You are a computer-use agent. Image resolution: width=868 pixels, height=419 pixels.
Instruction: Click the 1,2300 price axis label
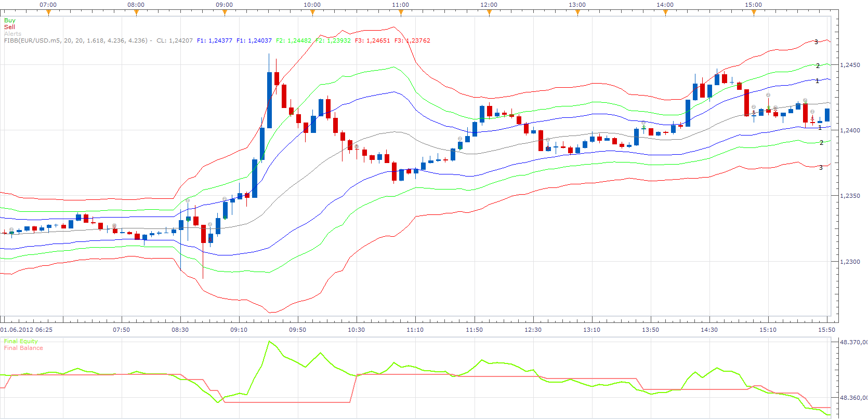[x=850, y=262]
